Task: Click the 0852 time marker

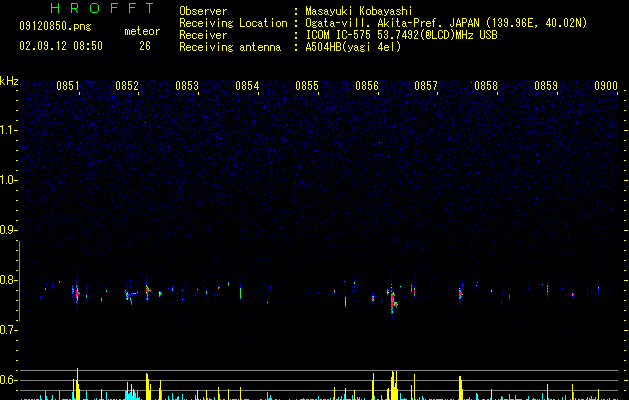Action: coord(127,86)
